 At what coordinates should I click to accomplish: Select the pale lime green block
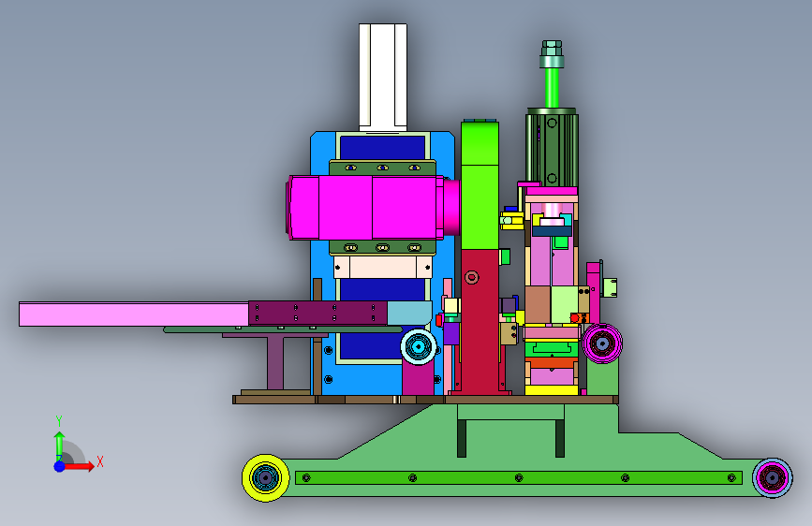565,305
